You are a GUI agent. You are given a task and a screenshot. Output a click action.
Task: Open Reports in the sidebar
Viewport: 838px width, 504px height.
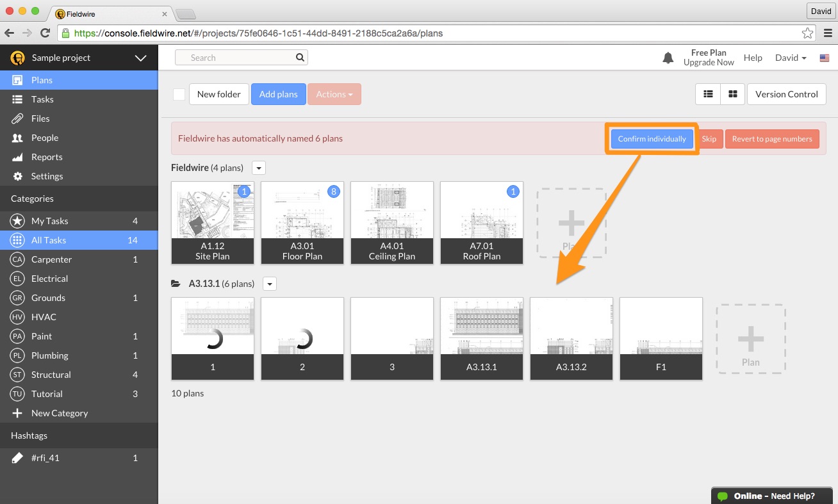pos(79,157)
